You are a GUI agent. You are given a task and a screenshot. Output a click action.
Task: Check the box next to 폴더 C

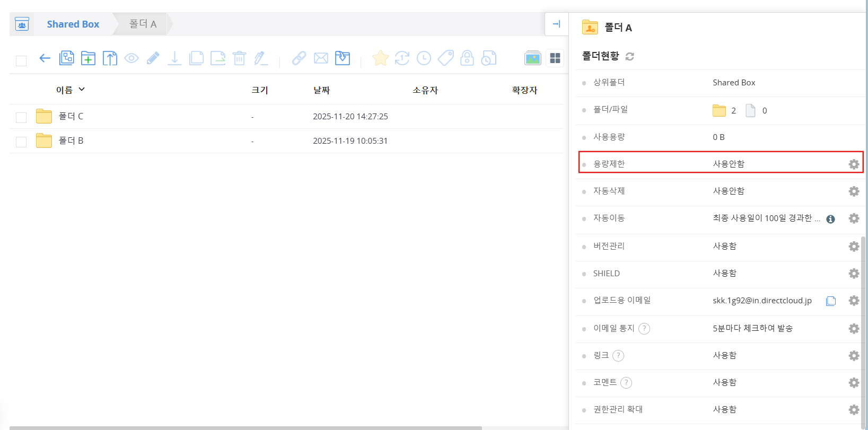21,117
